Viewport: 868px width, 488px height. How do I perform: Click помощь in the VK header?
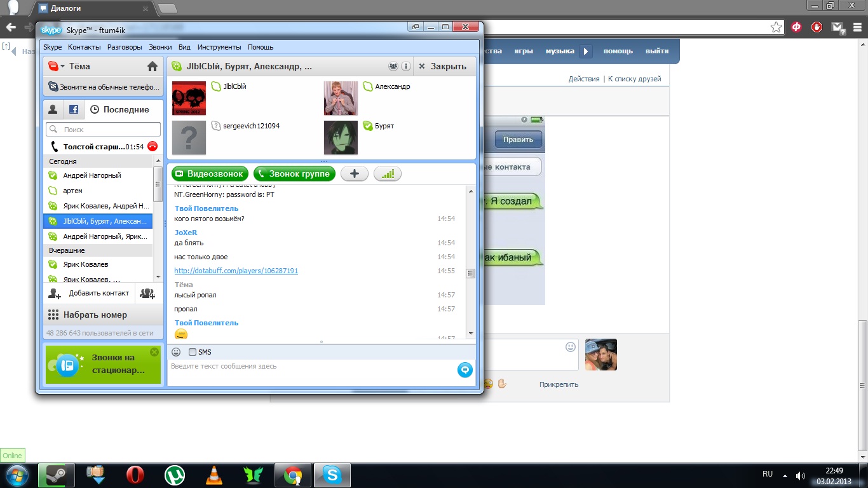tap(618, 51)
